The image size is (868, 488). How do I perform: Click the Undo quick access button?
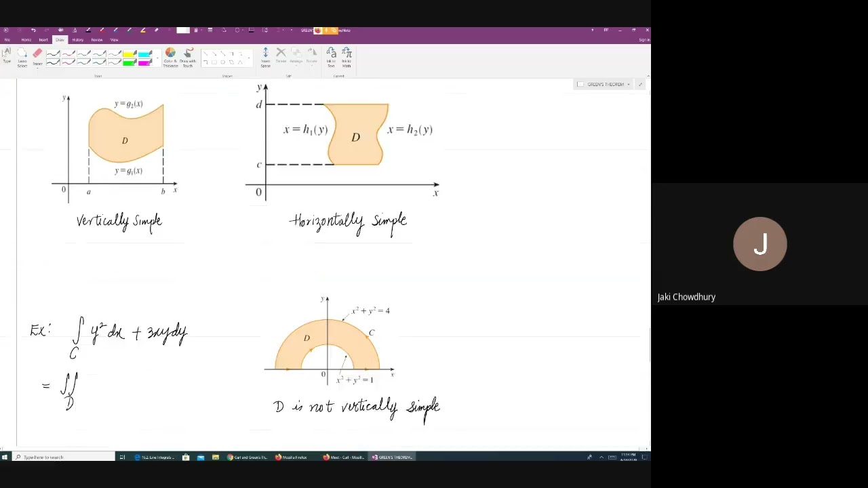(33, 30)
